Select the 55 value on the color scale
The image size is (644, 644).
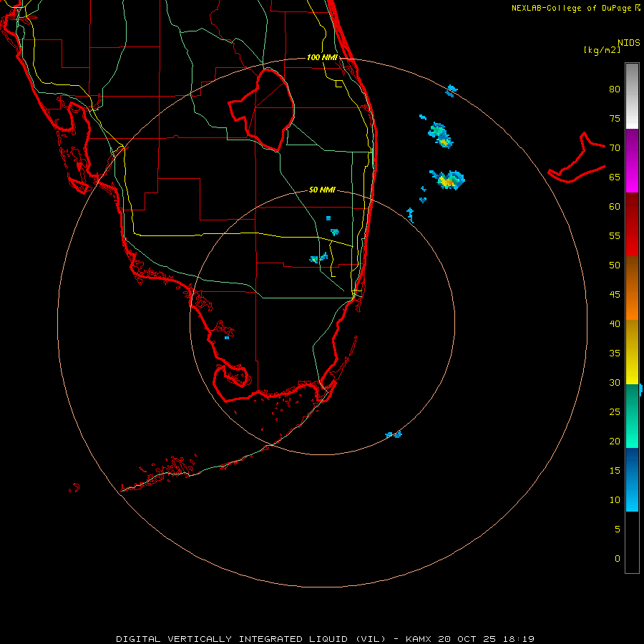click(615, 235)
